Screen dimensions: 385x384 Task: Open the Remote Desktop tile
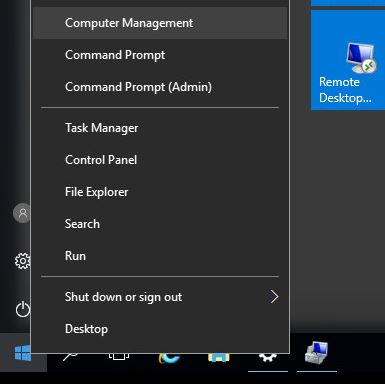[x=348, y=60]
